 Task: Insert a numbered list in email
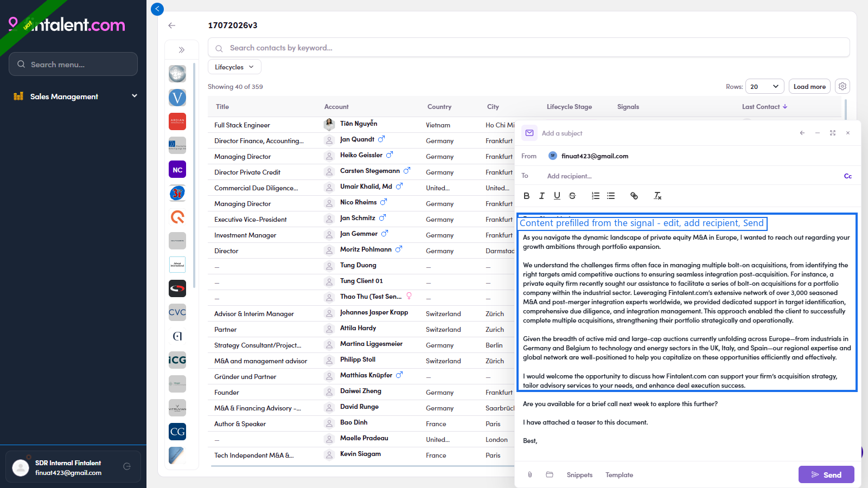pyautogui.click(x=596, y=196)
